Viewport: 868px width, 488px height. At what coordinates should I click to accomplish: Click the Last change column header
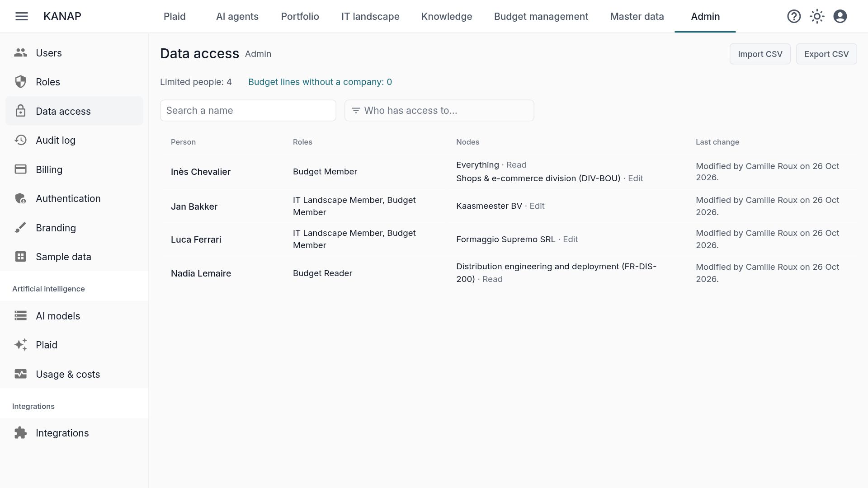pyautogui.click(x=717, y=142)
